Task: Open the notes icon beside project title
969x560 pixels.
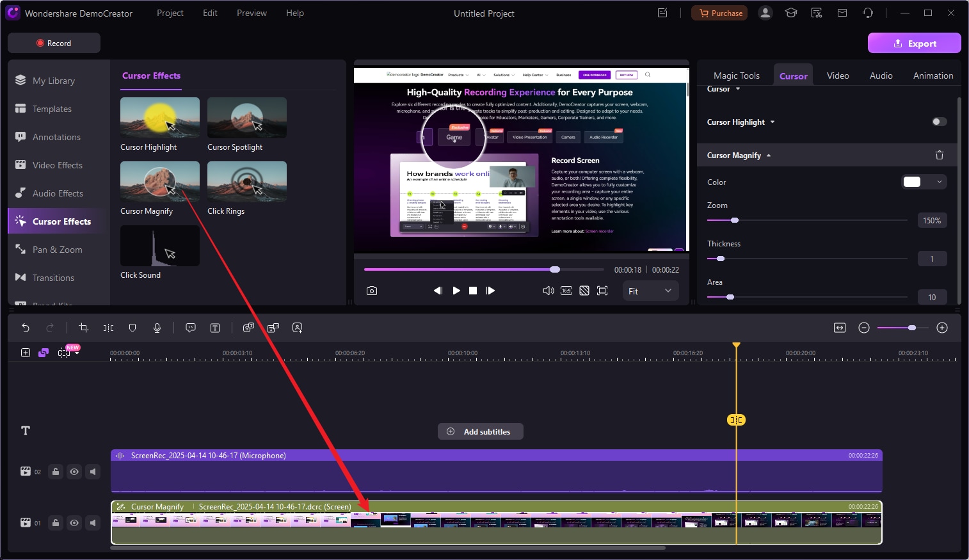Action: click(x=662, y=13)
